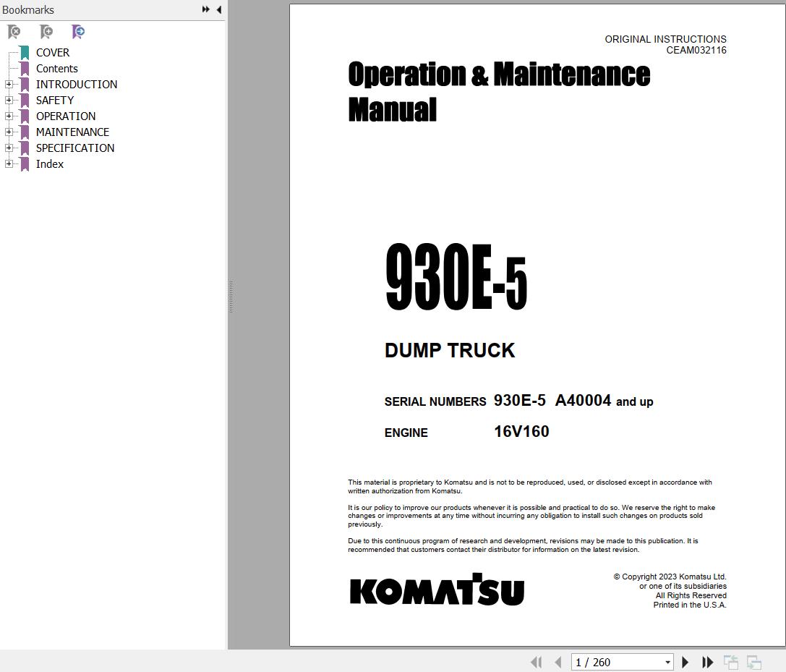Open the Contents bookmark
The width and height of the screenshot is (786, 672).
56,69
